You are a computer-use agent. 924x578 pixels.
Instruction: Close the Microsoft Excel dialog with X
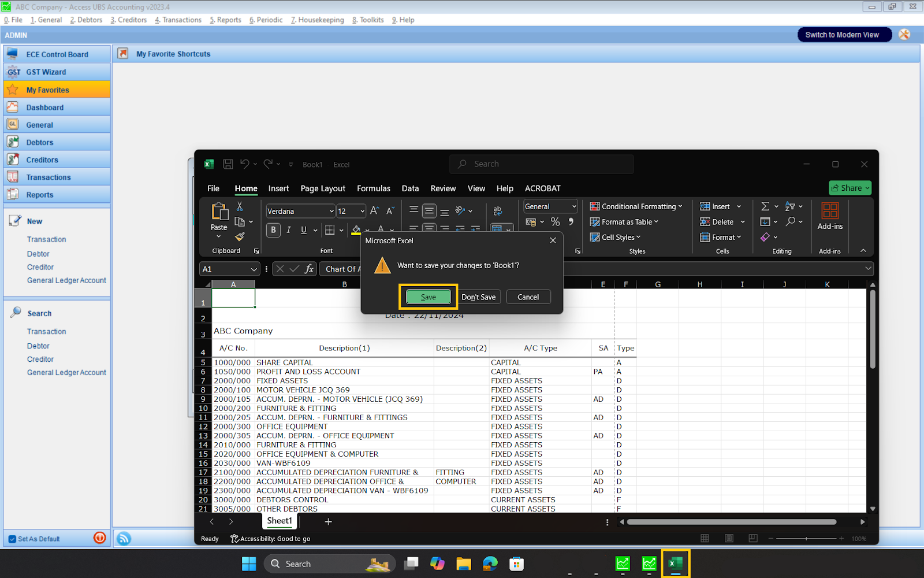point(553,240)
